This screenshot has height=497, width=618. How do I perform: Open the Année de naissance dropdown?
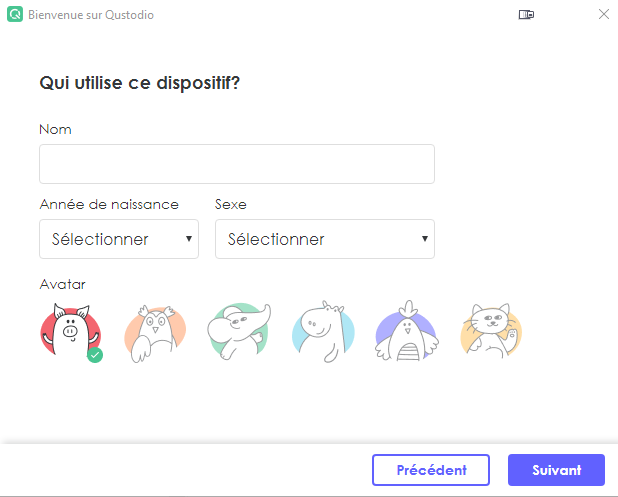pos(119,239)
